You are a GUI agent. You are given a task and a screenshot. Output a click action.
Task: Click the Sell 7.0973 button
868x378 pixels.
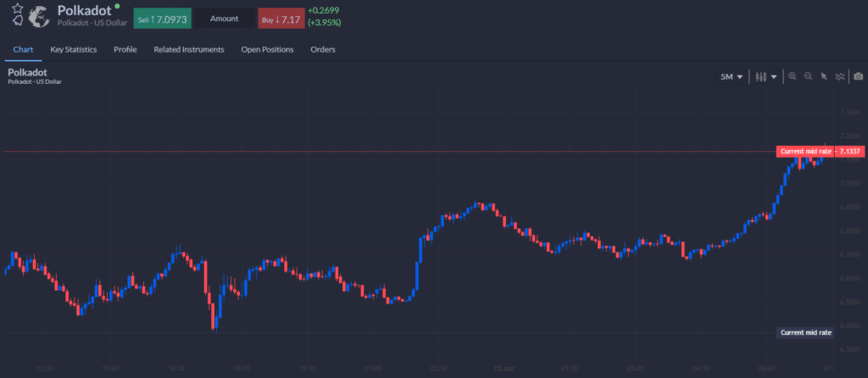point(162,19)
